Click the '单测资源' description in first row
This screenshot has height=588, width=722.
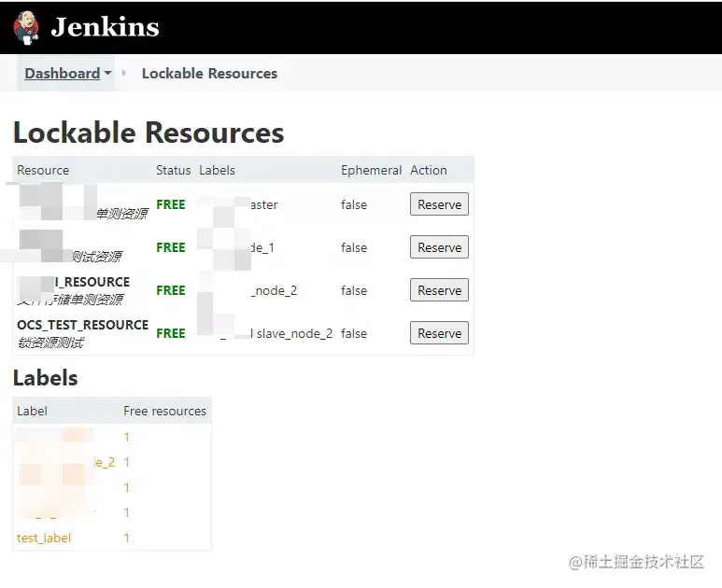coord(122,214)
